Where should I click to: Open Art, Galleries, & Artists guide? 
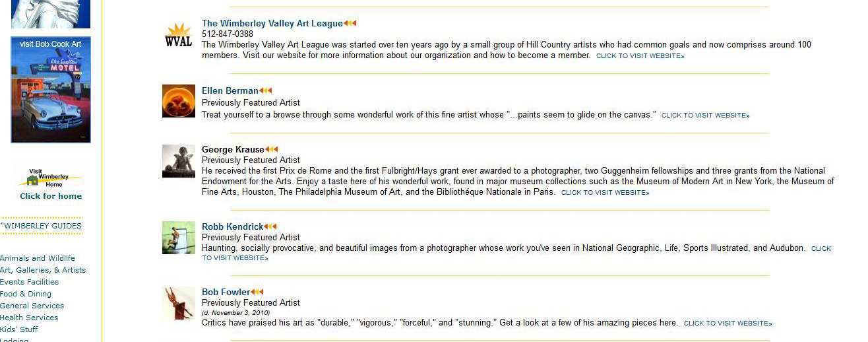click(43, 270)
